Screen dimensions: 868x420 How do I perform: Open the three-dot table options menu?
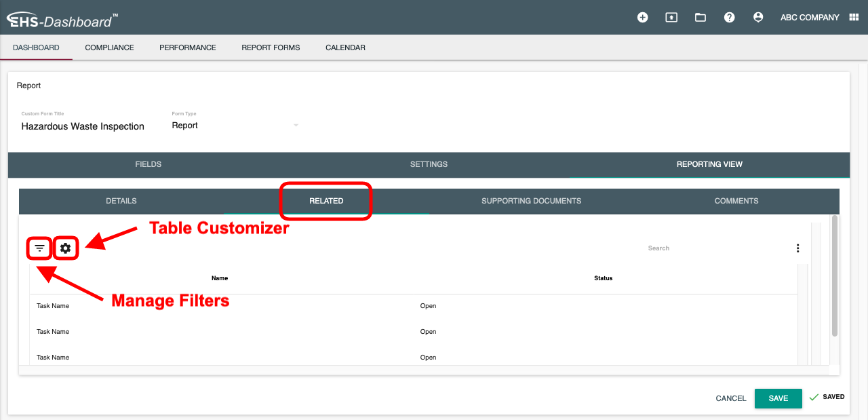tap(798, 248)
